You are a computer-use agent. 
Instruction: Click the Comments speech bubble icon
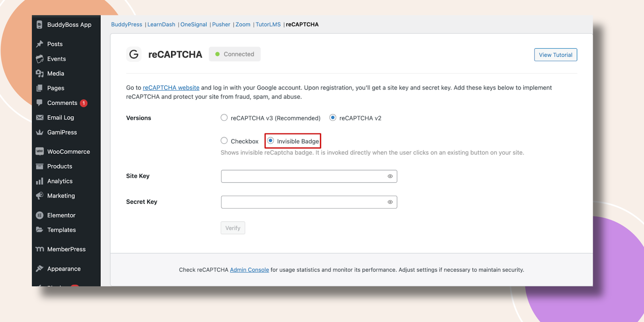(39, 103)
